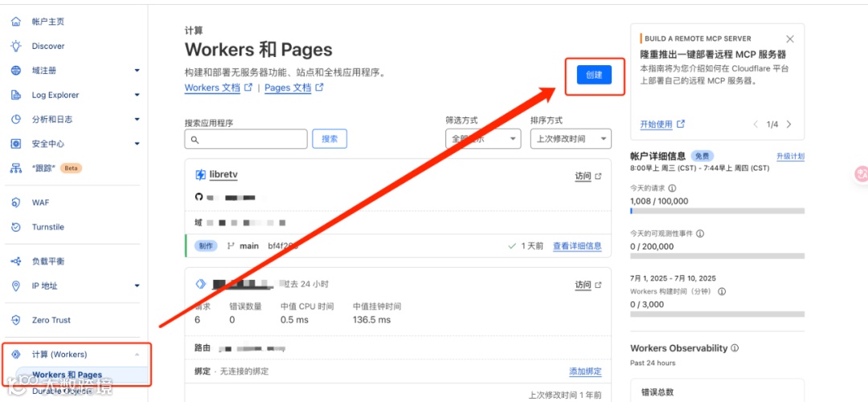Open 帐户主页 in the sidebar

(47, 22)
